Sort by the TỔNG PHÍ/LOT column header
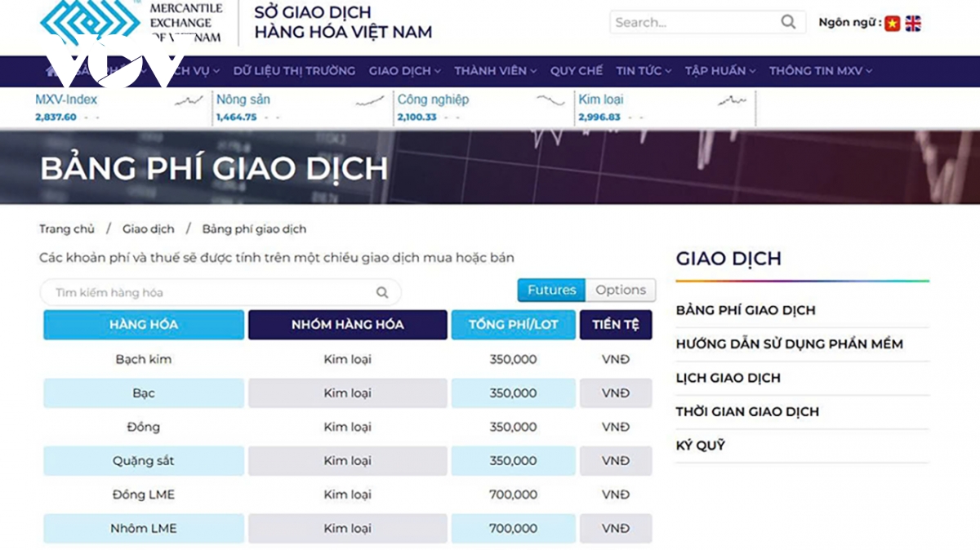 (513, 325)
